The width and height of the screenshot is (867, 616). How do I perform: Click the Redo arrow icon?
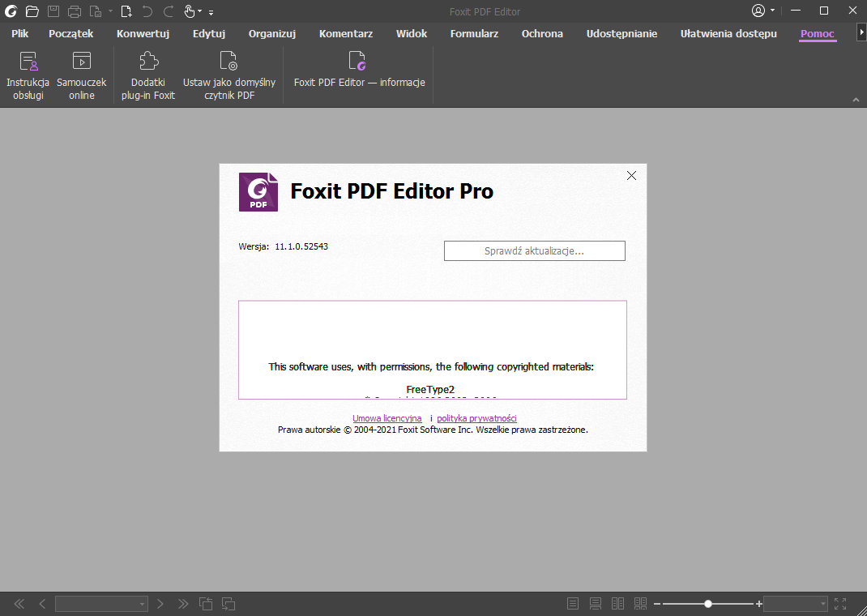(x=169, y=11)
